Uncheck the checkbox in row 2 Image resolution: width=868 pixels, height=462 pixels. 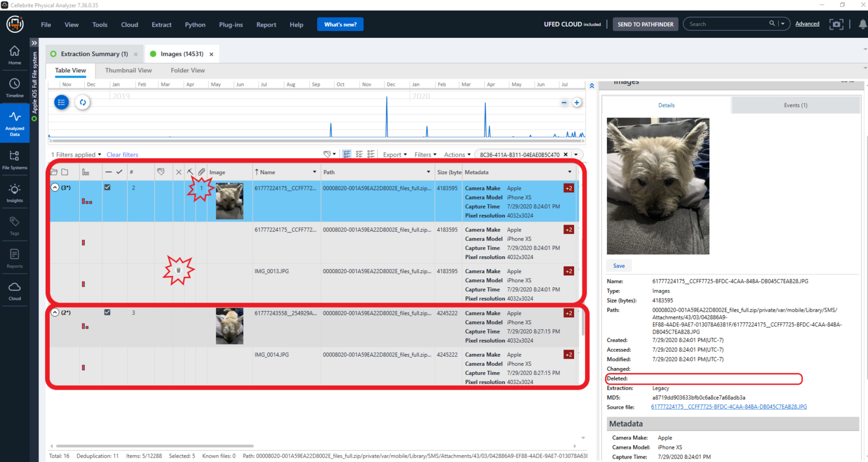tap(107, 187)
